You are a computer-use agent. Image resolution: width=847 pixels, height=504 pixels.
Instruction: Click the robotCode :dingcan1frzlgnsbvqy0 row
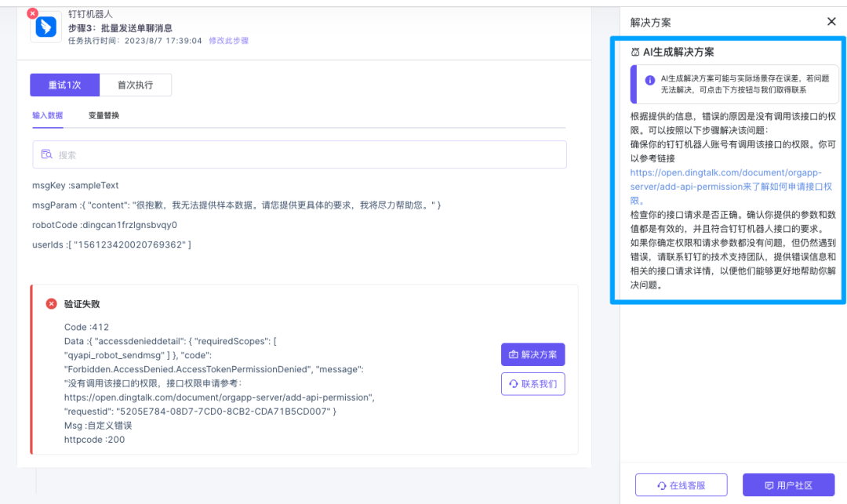104,225
